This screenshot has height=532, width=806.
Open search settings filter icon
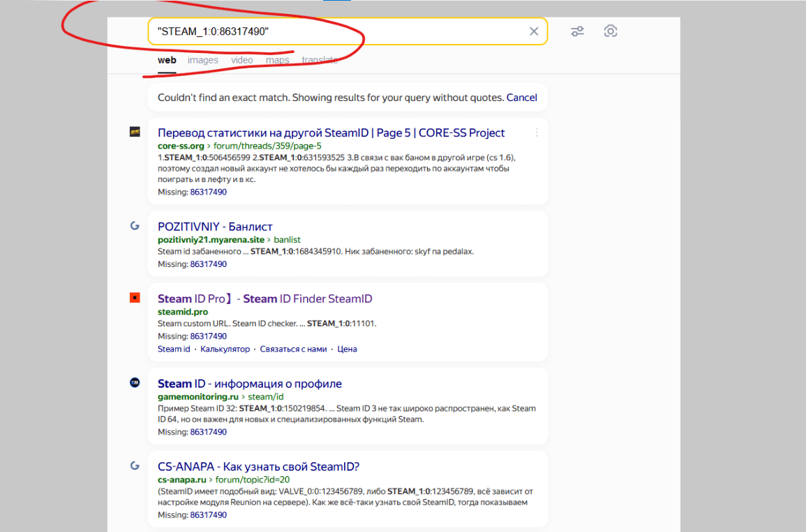(x=577, y=31)
